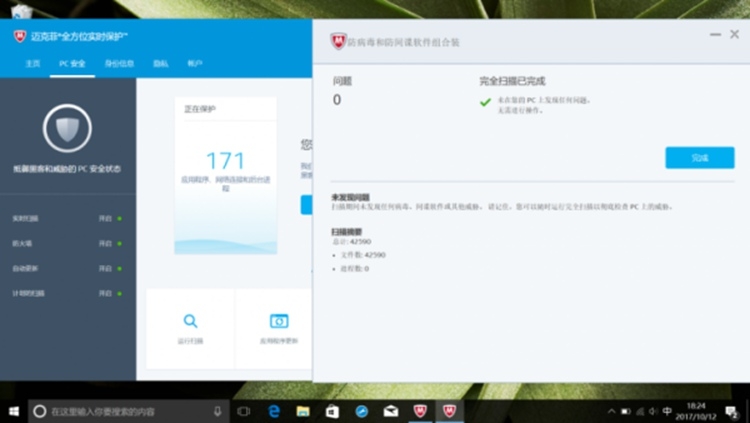Select the PC 安全 tab
750x423 pixels.
click(x=72, y=64)
